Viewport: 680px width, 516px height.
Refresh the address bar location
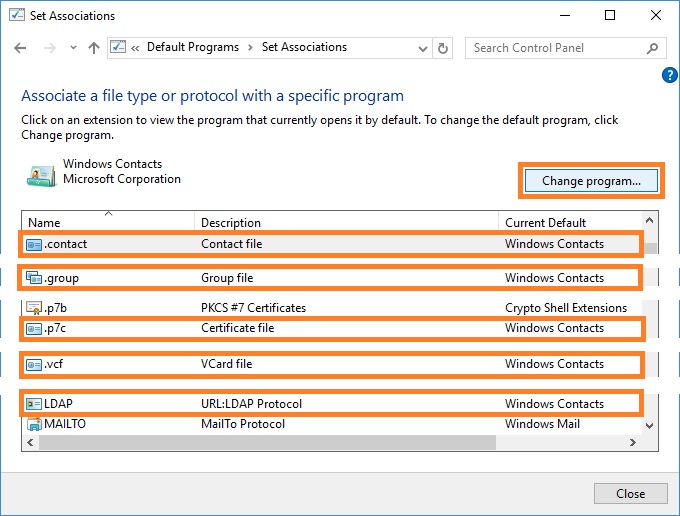click(442, 48)
